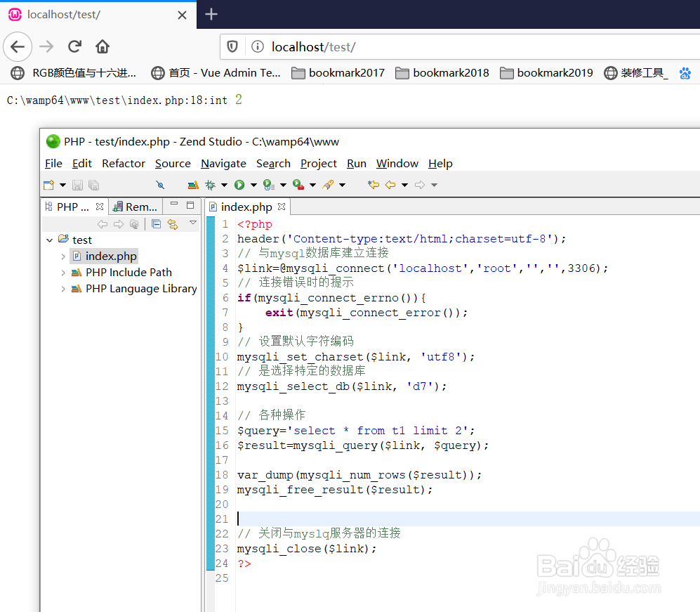This screenshot has width=700, height=612.
Task: Open the Refactor menu
Action: [x=124, y=164]
